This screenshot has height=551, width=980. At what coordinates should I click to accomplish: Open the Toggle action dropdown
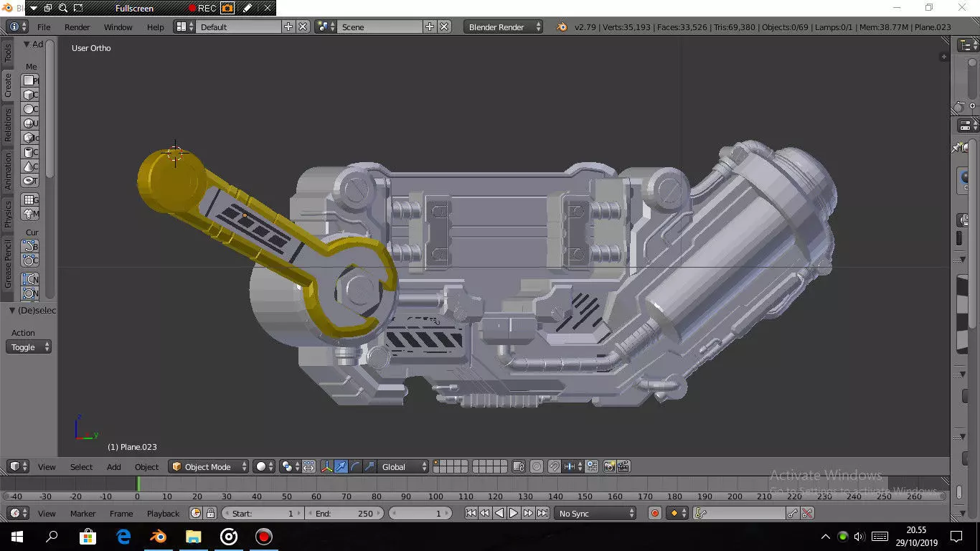coord(29,347)
